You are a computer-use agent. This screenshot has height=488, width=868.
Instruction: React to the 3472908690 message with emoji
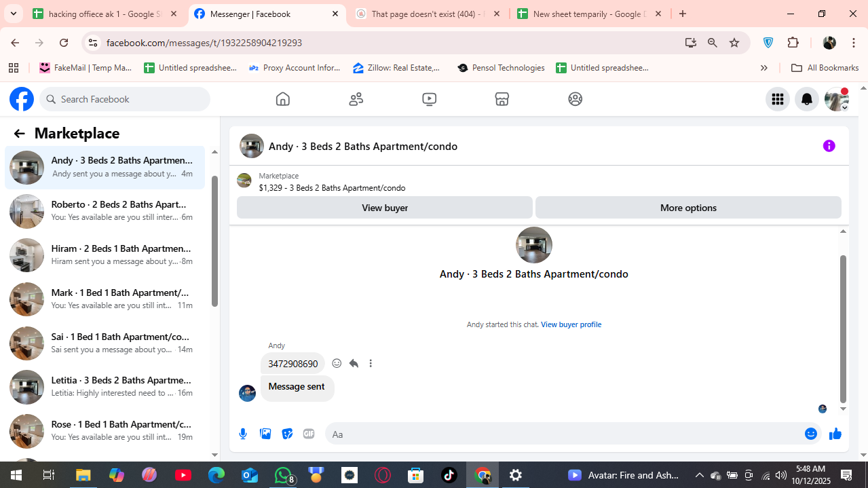pyautogui.click(x=337, y=363)
